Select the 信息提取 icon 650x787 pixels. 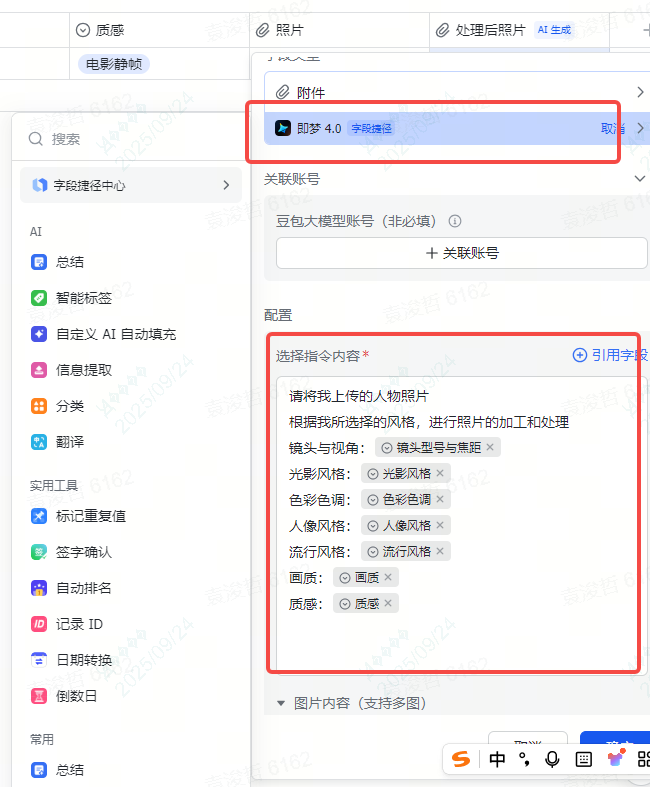39,370
